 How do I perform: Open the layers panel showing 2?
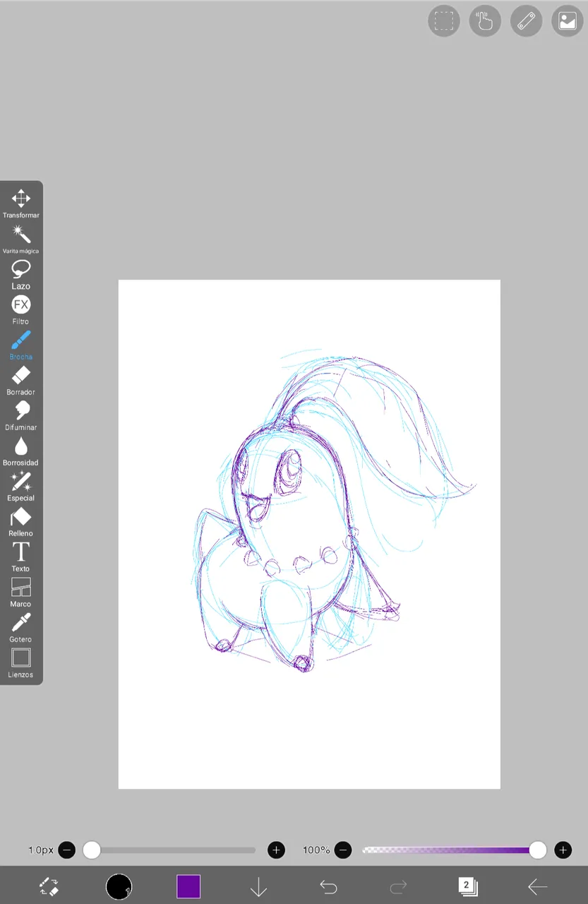[x=467, y=886]
